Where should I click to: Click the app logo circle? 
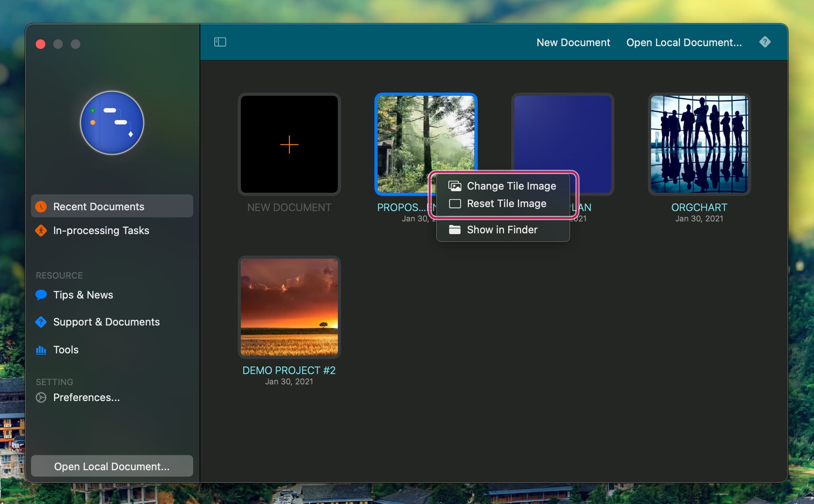(x=112, y=123)
